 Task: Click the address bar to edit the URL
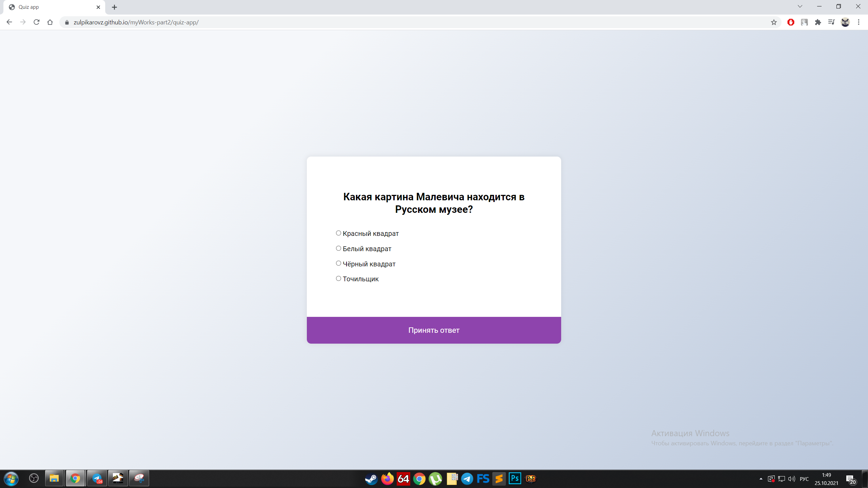[x=237, y=22]
